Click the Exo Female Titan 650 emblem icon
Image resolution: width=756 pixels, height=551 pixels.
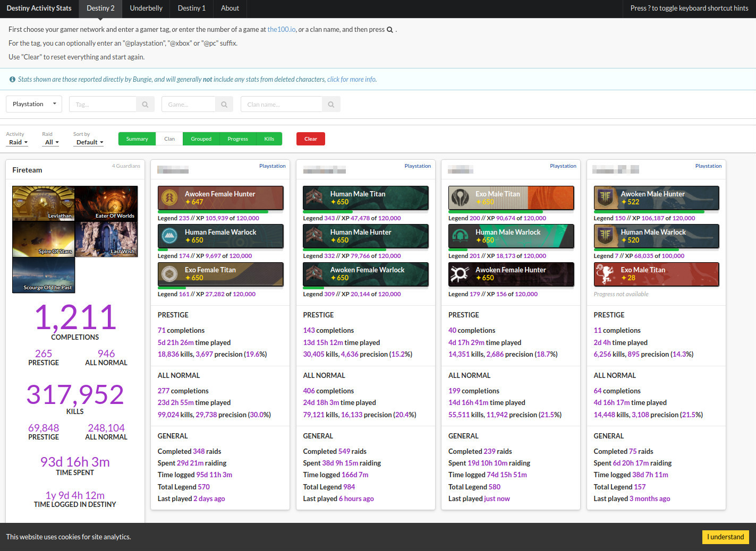(x=169, y=274)
